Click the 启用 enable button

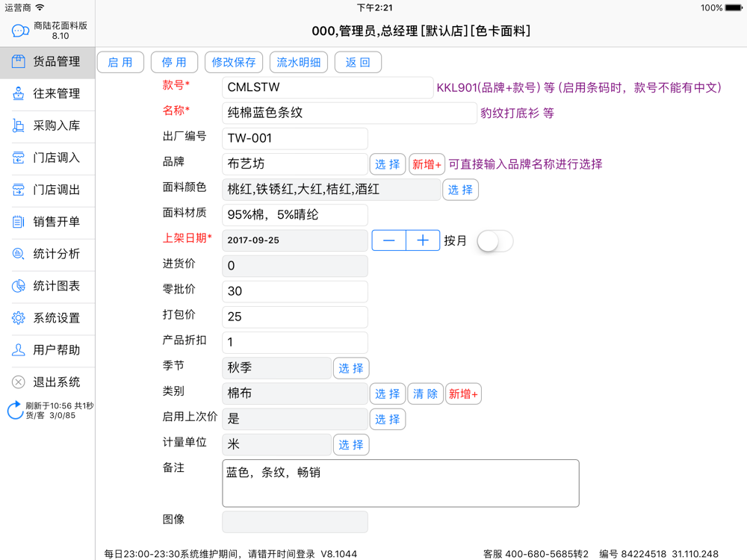pyautogui.click(x=120, y=63)
